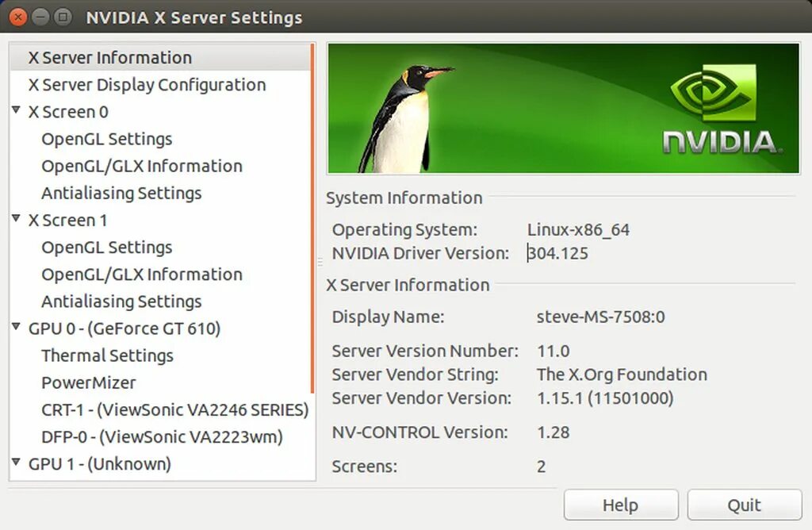Collapse the GPU 0 GeForce GT 610 node
This screenshot has width=812, height=530.
point(17,327)
